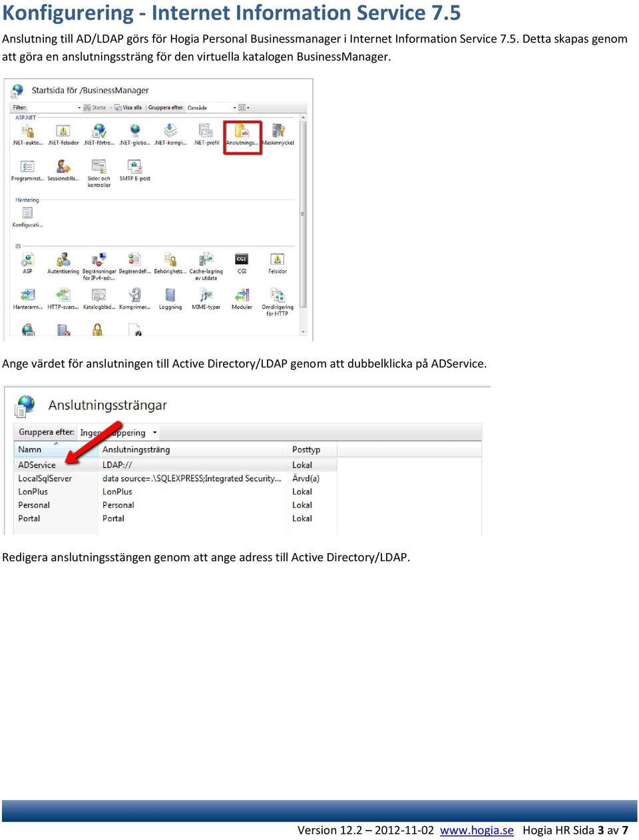Open the MIME-typer icon
This screenshot has width=639, height=840.
click(x=206, y=299)
